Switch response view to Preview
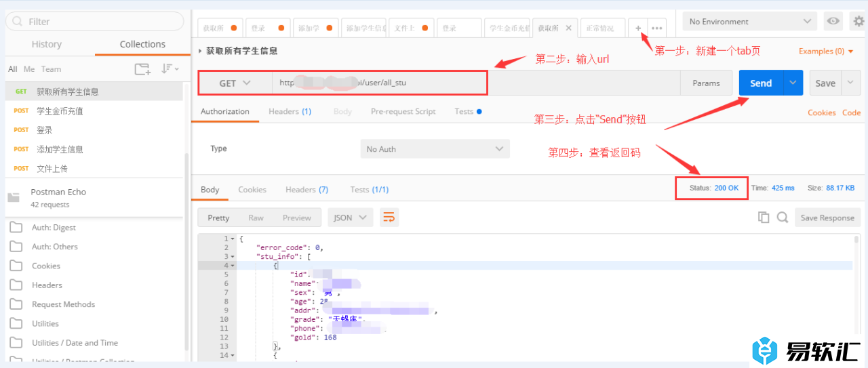This screenshot has height=368, width=868. [x=297, y=218]
